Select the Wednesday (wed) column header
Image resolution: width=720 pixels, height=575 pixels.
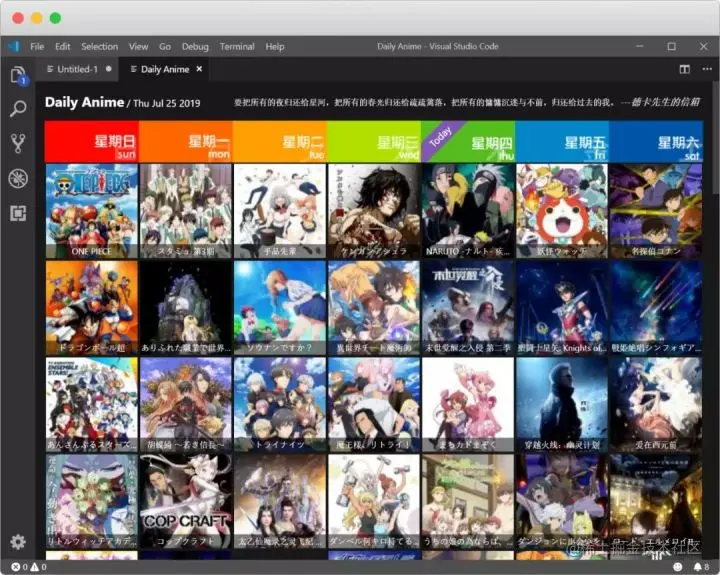tap(374, 141)
